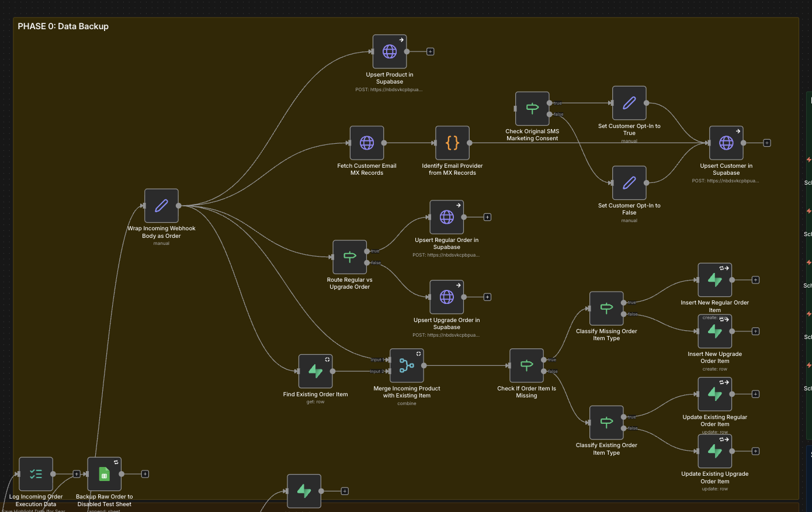This screenshot has width=812, height=512.
Task: Click the Find Existing Order Item node
Action: coord(315,371)
